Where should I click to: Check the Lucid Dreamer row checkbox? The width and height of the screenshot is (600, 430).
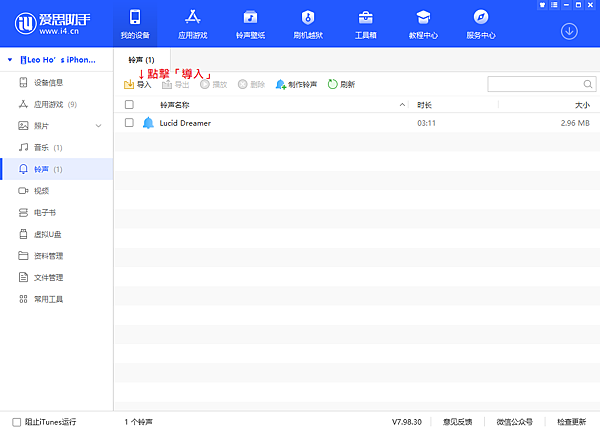[x=129, y=122]
